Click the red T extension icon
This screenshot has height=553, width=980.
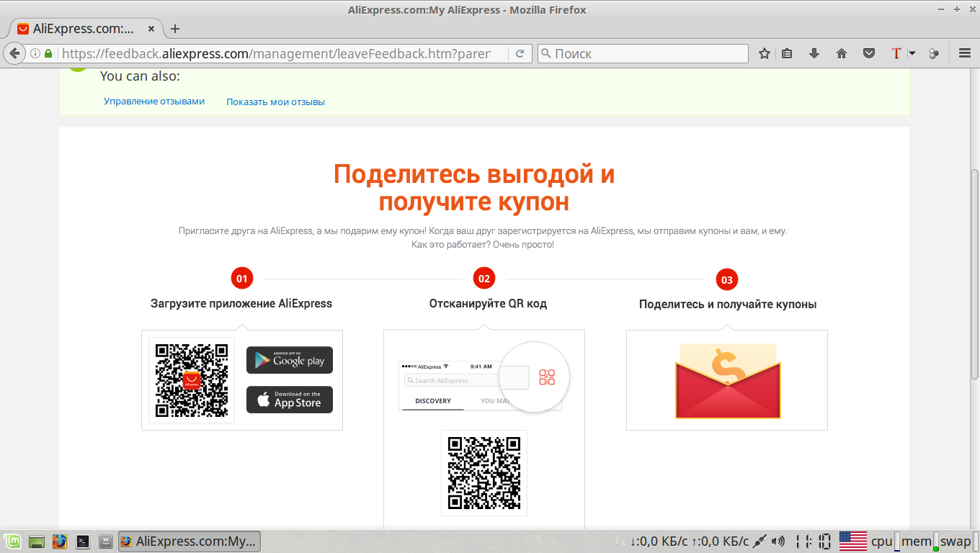point(896,53)
